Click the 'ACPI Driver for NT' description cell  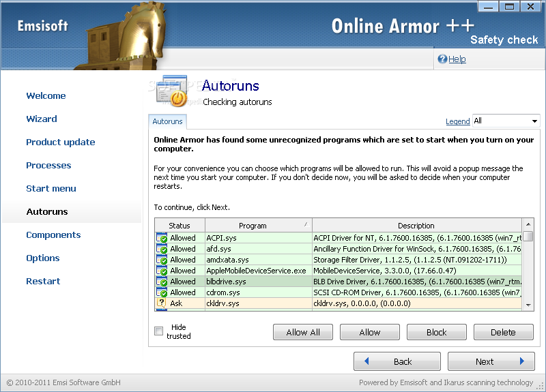(417, 238)
